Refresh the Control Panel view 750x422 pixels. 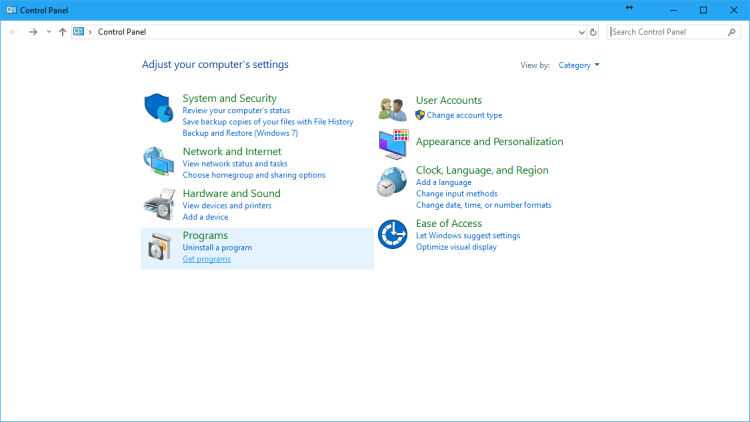(x=593, y=32)
